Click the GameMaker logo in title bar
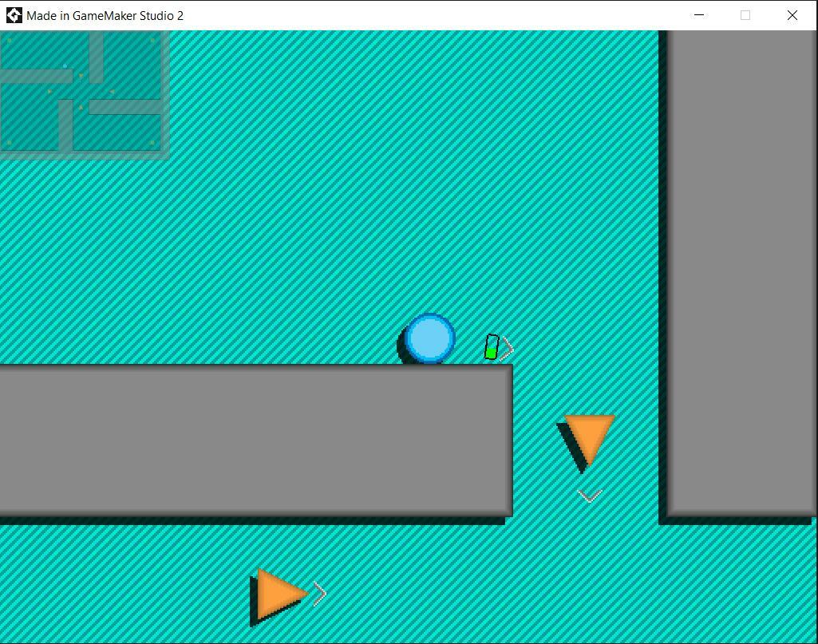The image size is (818, 644). pyautogui.click(x=14, y=15)
